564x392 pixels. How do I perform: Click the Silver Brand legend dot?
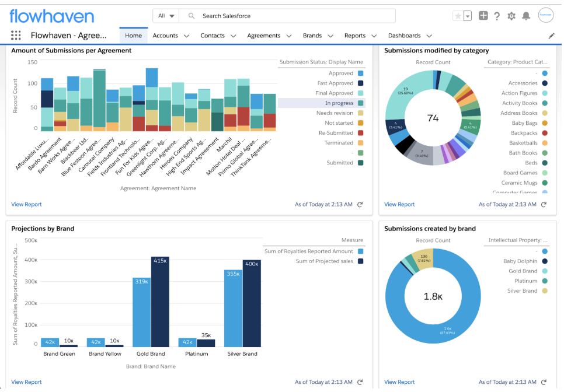click(x=545, y=291)
